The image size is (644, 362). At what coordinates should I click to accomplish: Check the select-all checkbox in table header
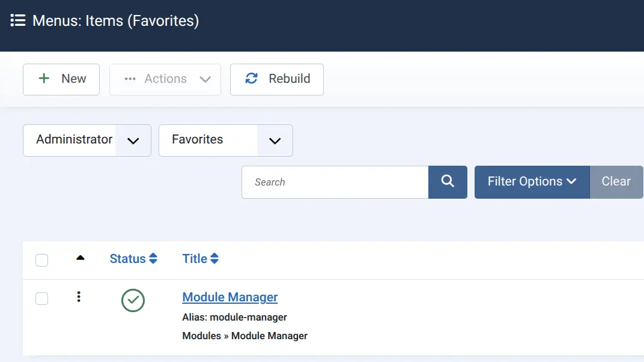point(41,260)
